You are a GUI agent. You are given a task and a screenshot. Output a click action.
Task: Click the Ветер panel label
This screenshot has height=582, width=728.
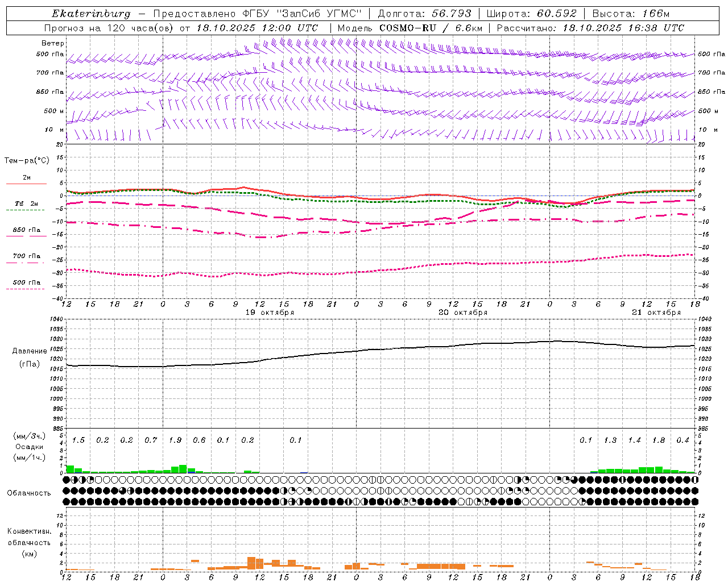[x=53, y=43]
